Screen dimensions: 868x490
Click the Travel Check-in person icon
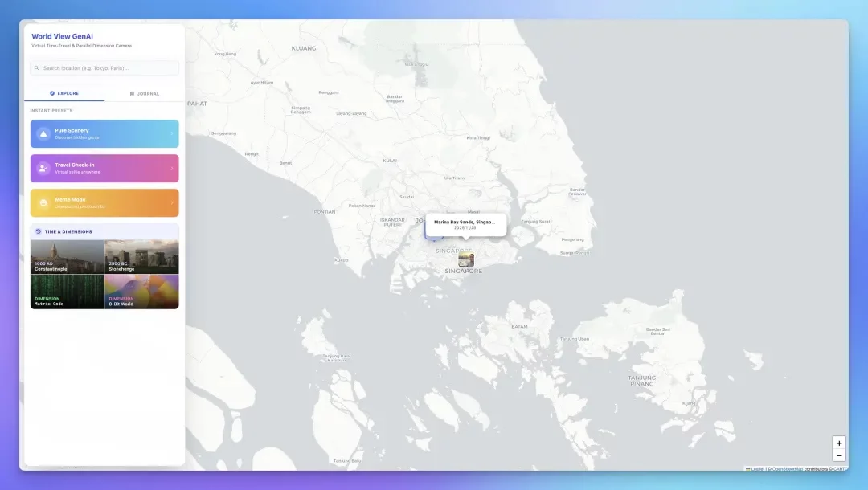[43, 168]
